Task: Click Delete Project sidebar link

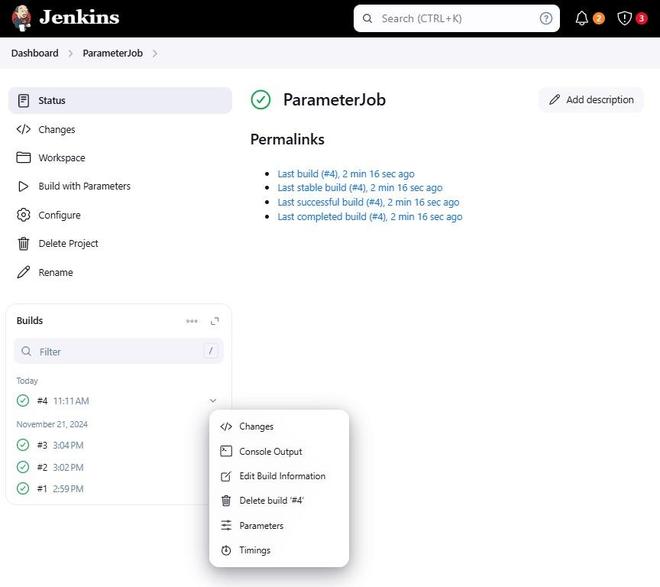Action: click(120, 243)
